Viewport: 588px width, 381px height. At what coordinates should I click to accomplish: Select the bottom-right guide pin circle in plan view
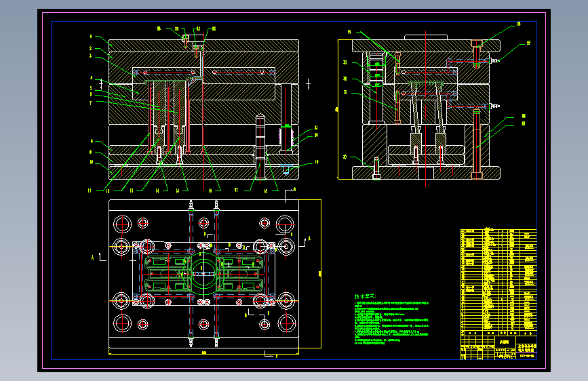click(286, 323)
